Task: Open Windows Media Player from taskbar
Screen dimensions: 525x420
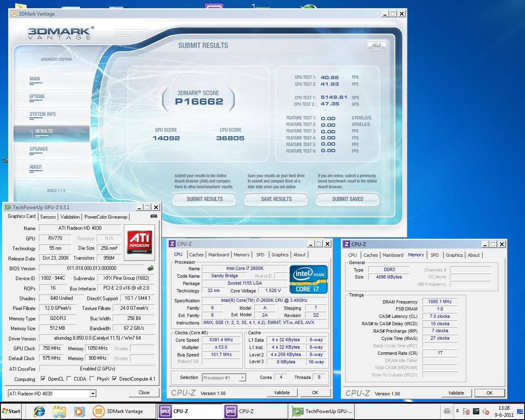Action: 79,411
